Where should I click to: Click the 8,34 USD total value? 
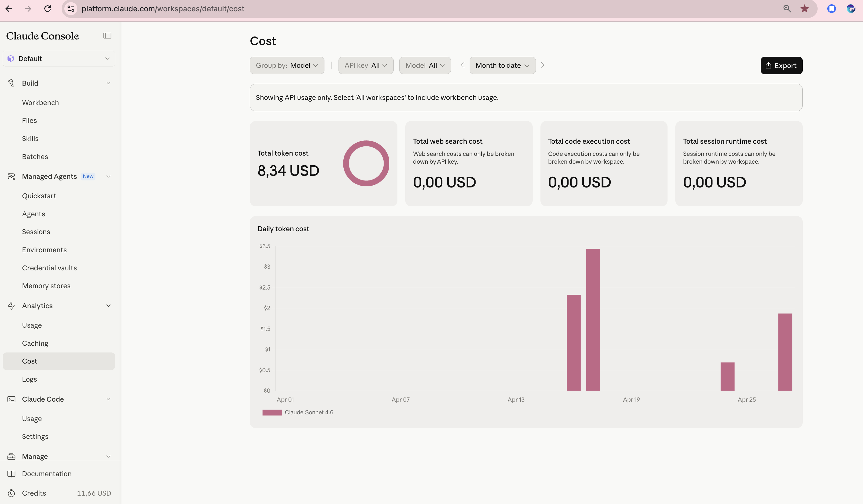288,170
